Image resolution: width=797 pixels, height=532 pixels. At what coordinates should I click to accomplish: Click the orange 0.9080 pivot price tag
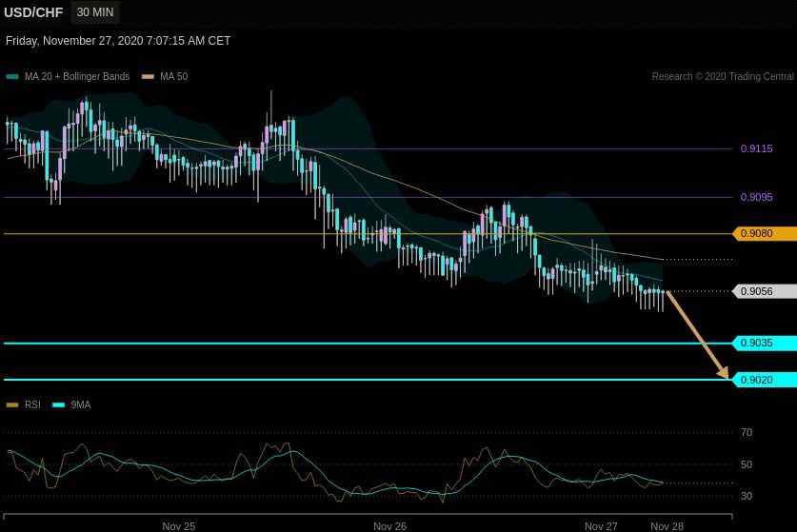[764, 234]
